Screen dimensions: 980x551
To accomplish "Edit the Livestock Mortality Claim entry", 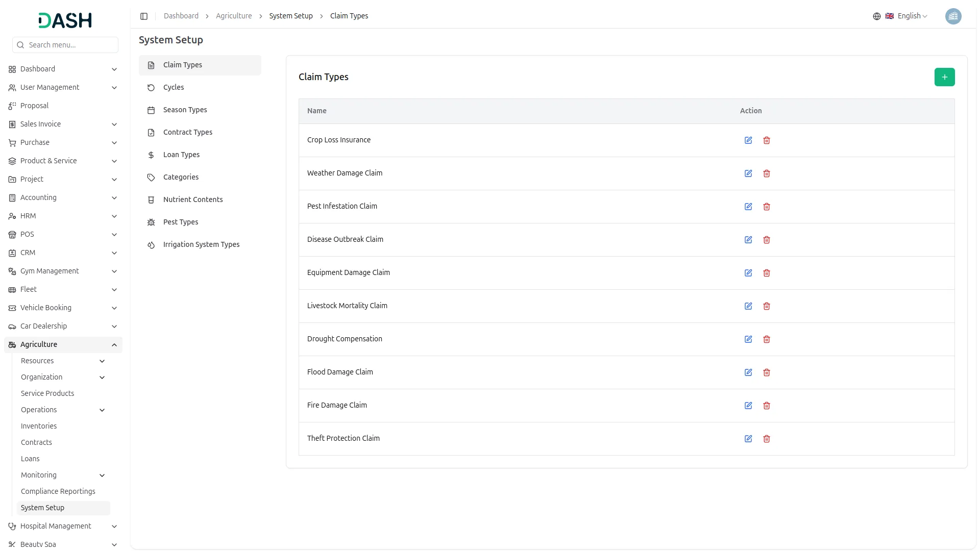I will coord(748,306).
